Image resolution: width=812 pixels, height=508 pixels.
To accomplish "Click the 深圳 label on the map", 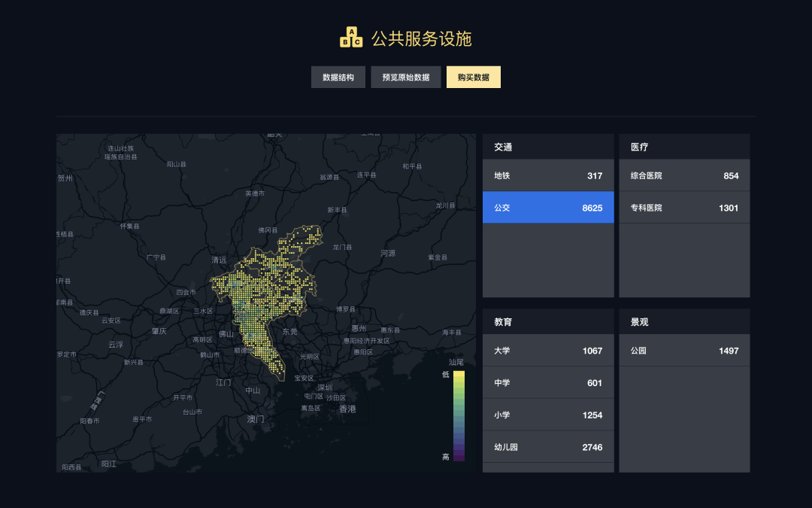I will point(325,388).
